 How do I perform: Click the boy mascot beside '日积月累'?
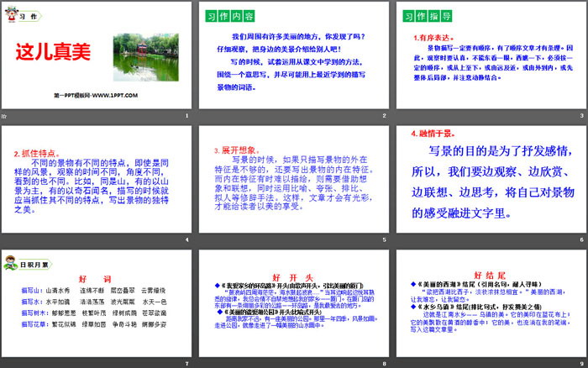click(10, 263)
